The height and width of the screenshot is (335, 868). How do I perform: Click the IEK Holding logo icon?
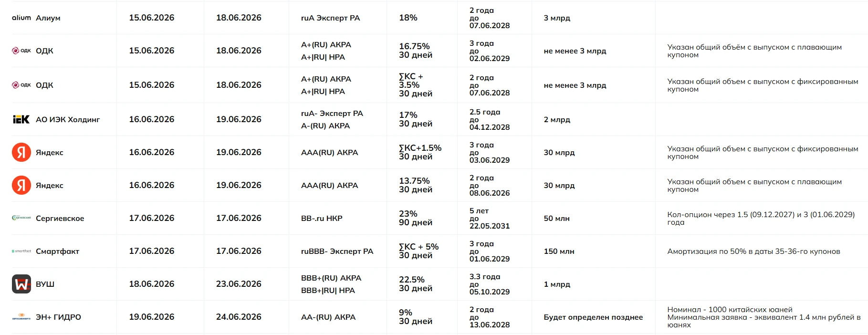(x=21, y=119)
